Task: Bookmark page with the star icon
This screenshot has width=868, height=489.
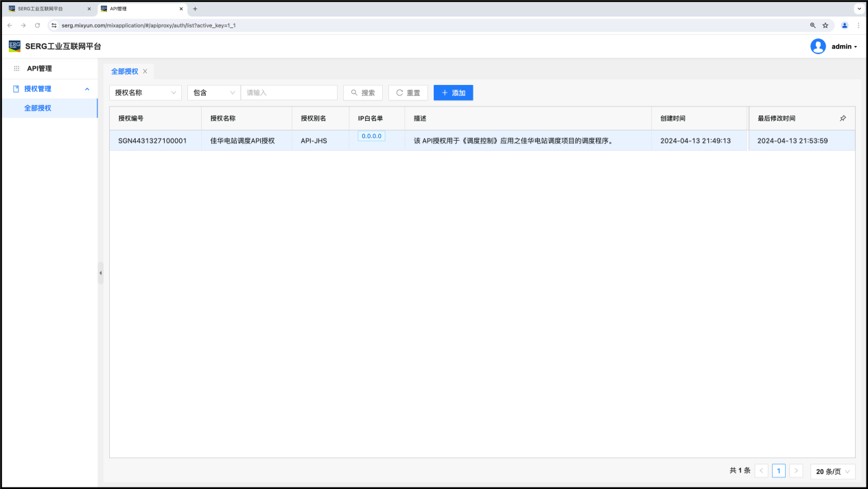Action: point(825,25)
